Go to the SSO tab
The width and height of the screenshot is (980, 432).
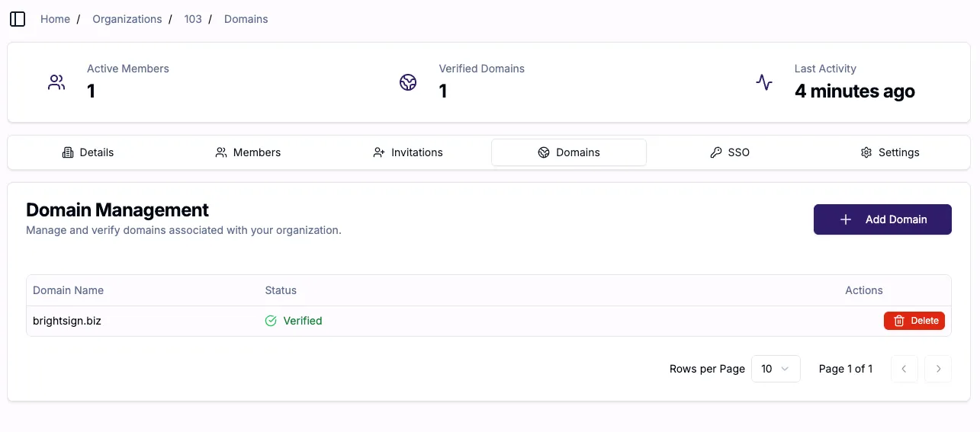click(x=730, y=152)
